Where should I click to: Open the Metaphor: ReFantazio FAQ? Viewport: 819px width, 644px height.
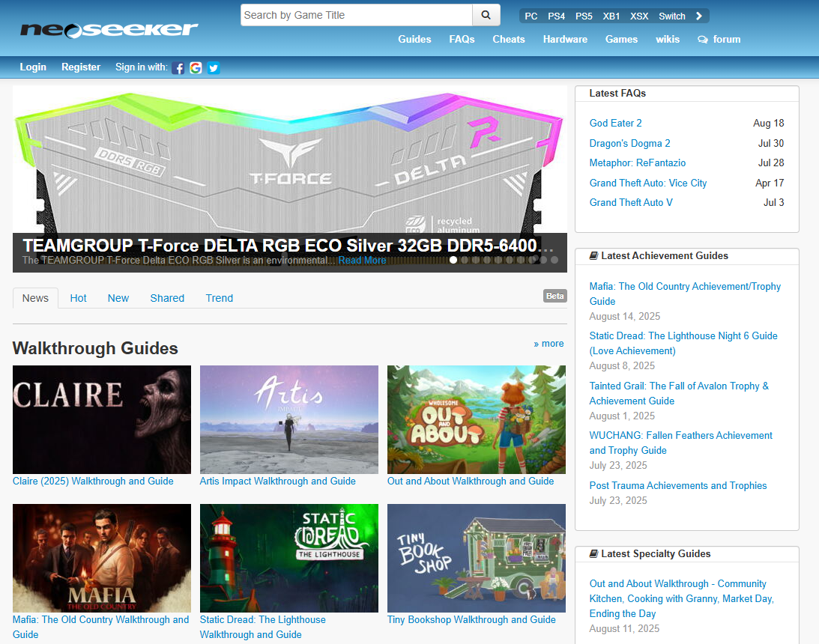point(637,162)
